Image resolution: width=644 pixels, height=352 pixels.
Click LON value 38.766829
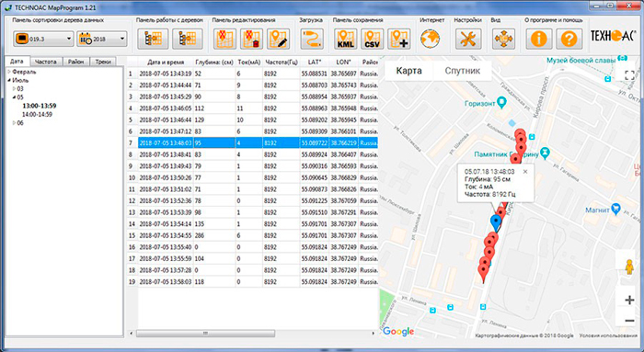(343, 177)
